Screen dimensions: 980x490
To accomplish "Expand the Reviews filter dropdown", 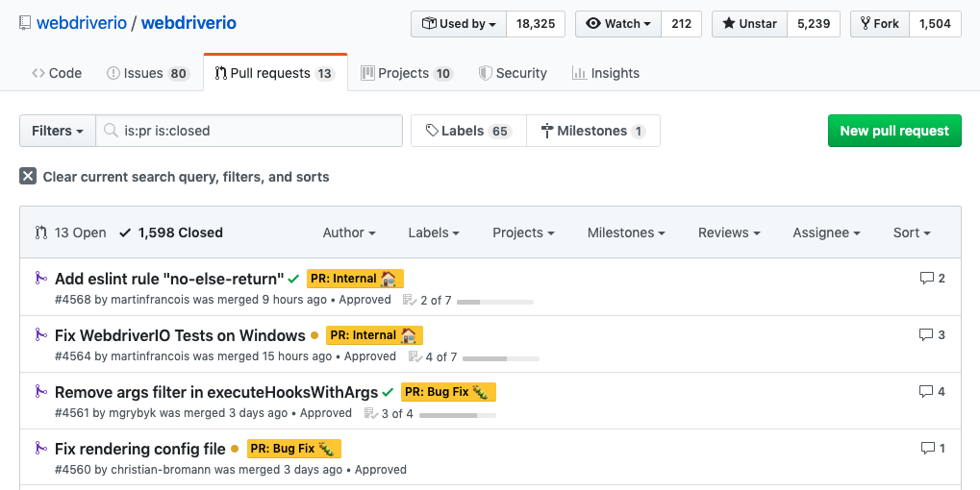I will point(729,233).
